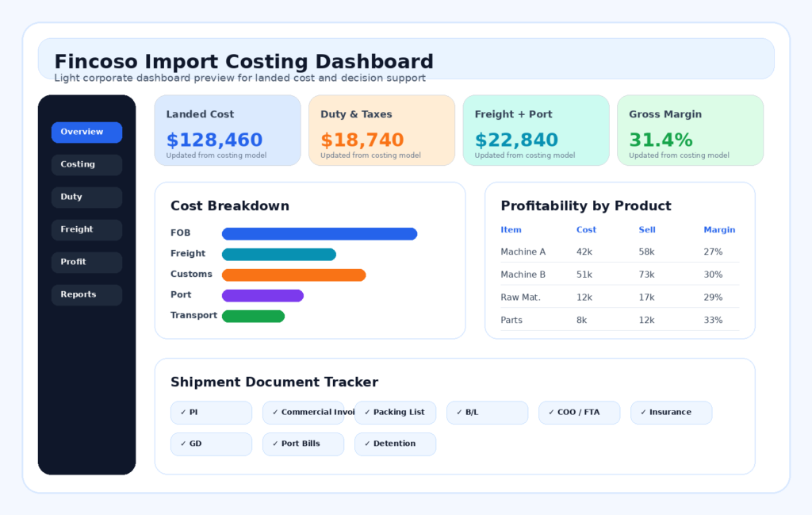Click the $22,840 freight value

516,140
